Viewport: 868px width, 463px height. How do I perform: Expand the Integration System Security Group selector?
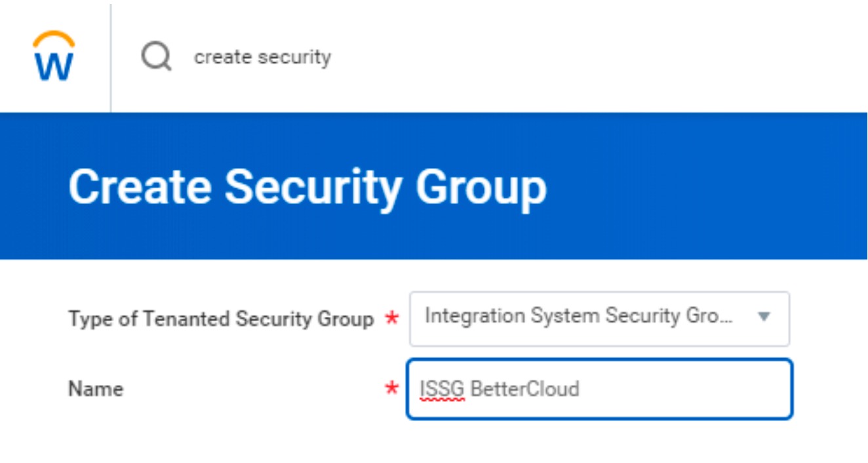(x=599, y=318)
